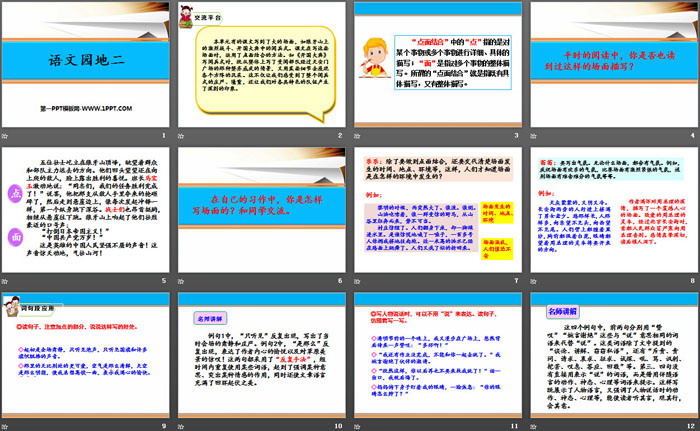Click the animation star icon under slide 4
Screen dimensions: 700x431
[x=533, y=136]
